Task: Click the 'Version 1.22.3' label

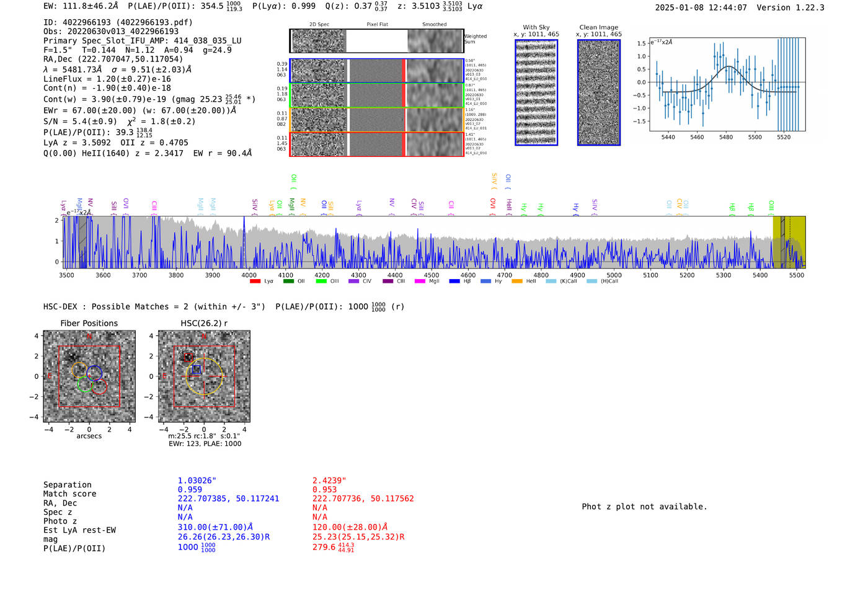Action: click(x=790, y=7)
